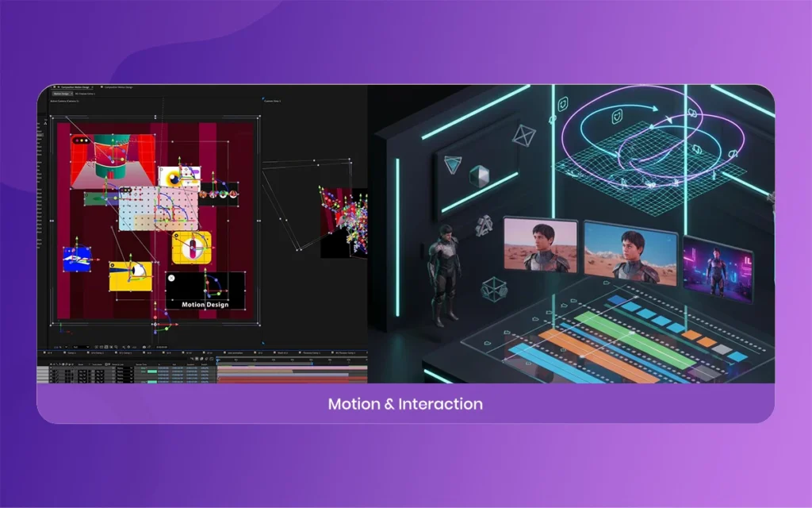
Task: Select the white card with dark eyeball
Action: pyautogui.click(x=178, y=179)
